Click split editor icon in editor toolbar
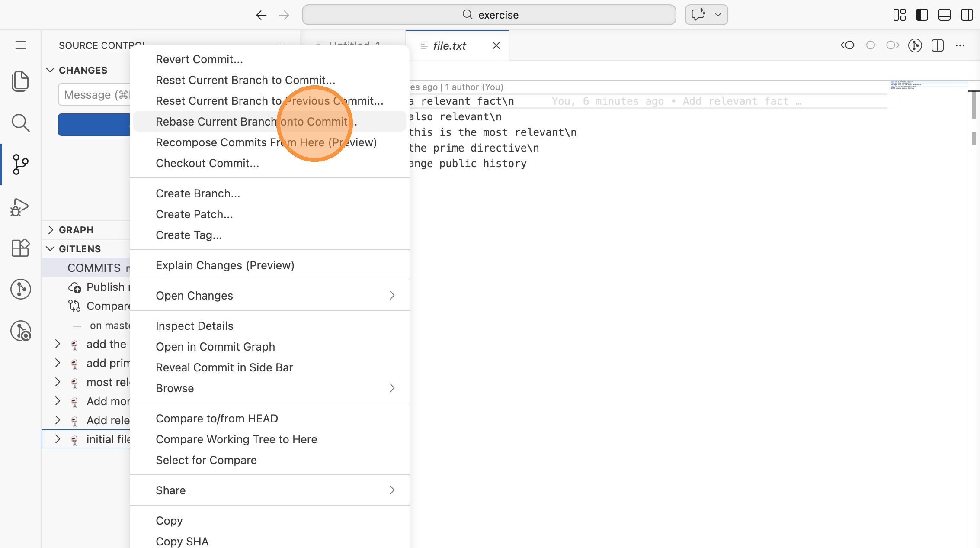 937,45
